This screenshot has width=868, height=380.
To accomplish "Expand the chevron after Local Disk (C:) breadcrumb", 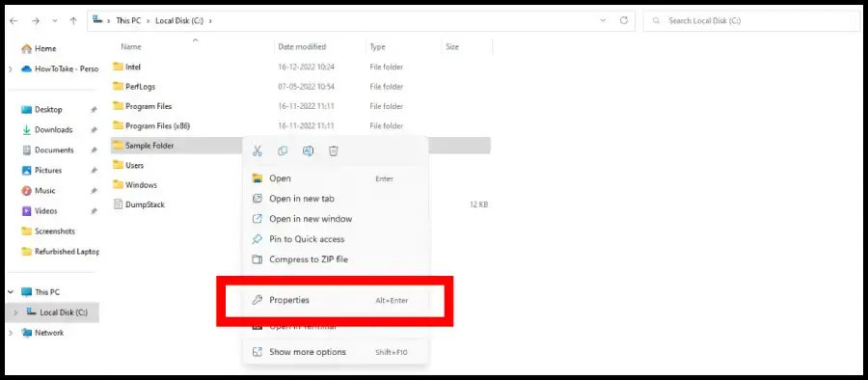I will 211,21.
